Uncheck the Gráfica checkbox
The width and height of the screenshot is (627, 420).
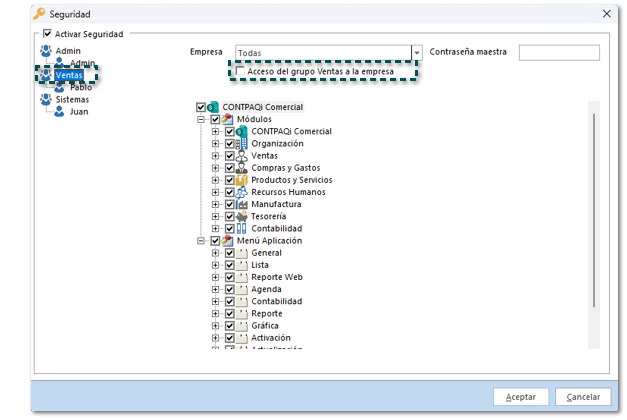click(230, 326)
